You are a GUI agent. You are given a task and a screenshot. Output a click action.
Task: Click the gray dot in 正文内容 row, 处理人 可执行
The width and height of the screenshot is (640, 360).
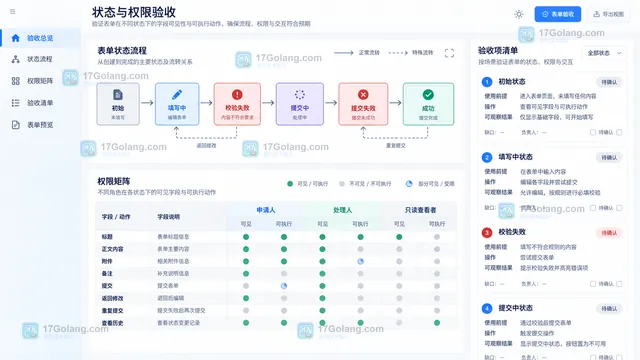coord(360,249)
